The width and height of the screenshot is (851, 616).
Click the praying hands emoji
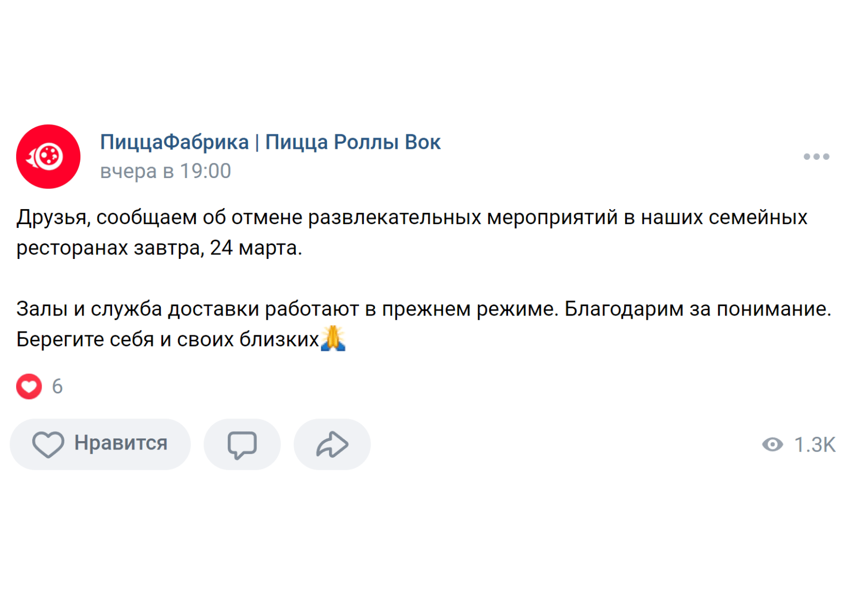pos(333,338)
